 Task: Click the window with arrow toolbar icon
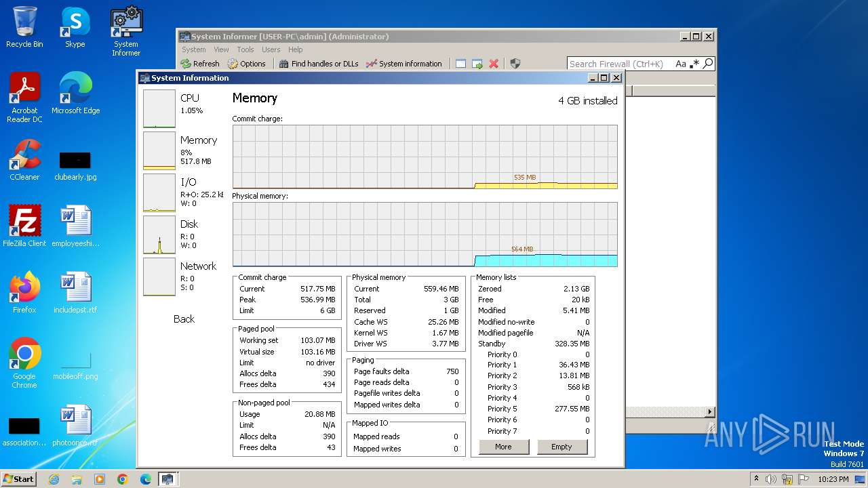[477, 64]
